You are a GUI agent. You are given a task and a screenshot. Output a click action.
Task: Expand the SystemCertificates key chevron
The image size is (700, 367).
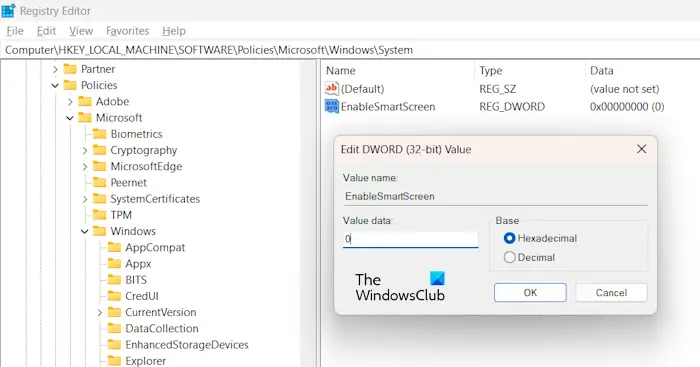pyautogui.click(x=85, y=199)
